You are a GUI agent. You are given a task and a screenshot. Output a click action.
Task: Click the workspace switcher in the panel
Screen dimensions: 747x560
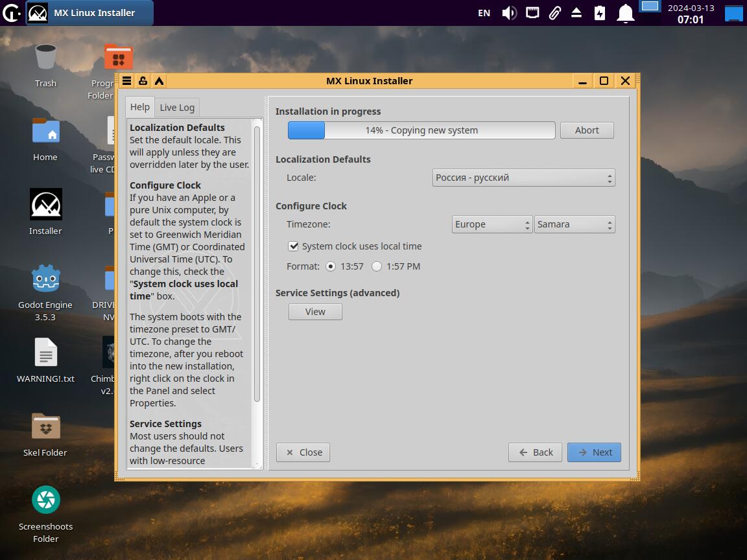coord(650,6)
